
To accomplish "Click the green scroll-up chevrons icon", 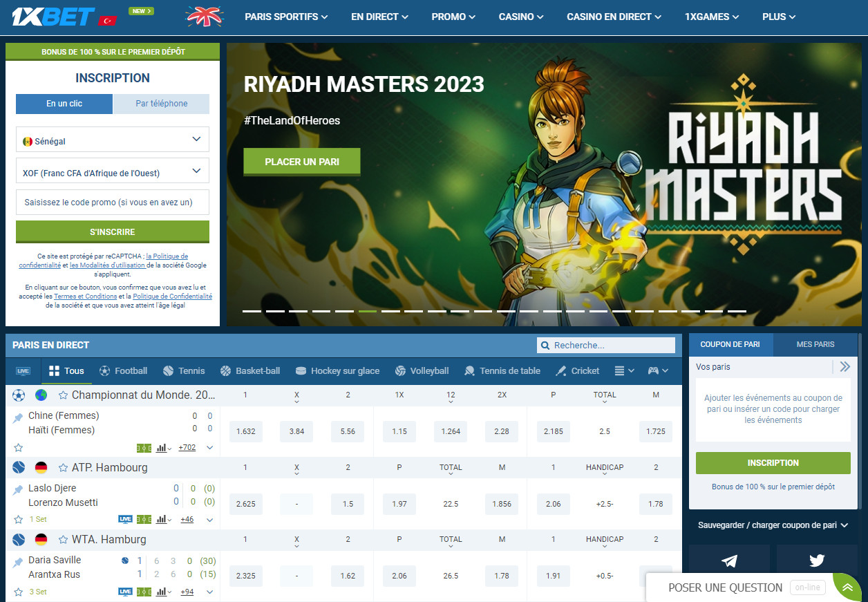I will point(847,587).
